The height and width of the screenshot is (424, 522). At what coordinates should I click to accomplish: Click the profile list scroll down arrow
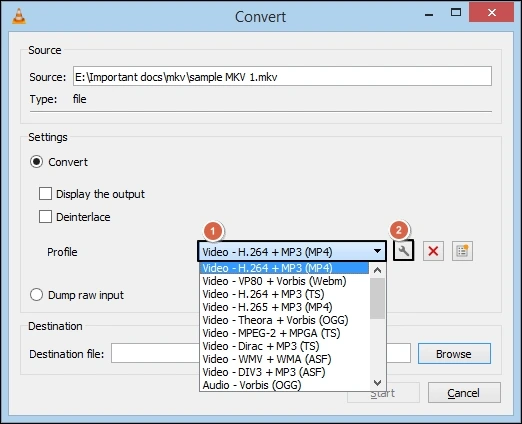(x=377, y=383)
